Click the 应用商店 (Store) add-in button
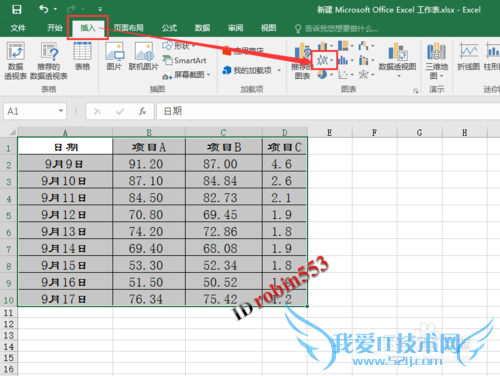Viewport: 500px width, 376px height. [243, 51]
